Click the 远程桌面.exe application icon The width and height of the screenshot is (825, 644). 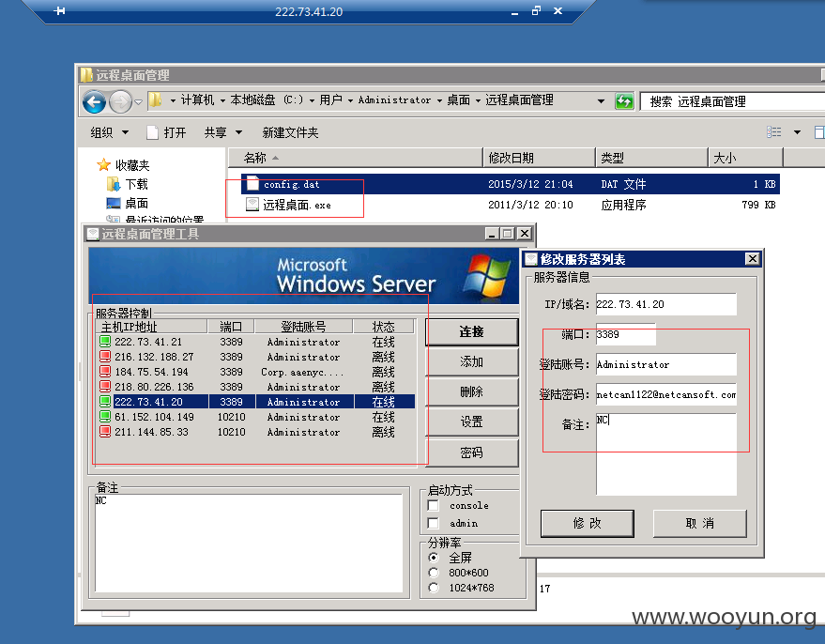[x=252, y=205]
